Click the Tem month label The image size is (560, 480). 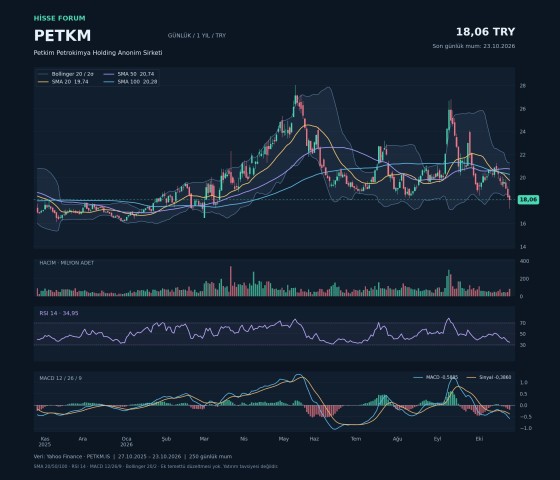pos(356,439)
